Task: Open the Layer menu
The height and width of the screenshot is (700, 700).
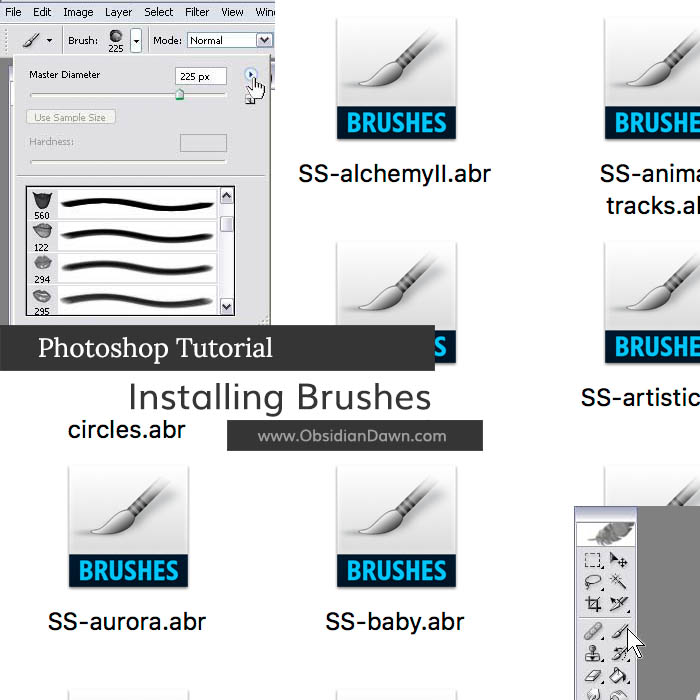Action: click(118, 12)
